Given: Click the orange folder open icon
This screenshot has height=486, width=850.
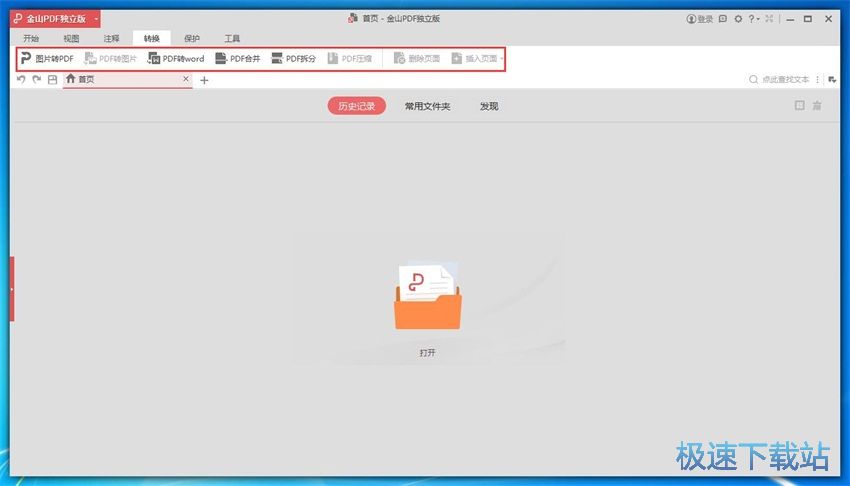Looking at the screenshot, I should 428,296.
